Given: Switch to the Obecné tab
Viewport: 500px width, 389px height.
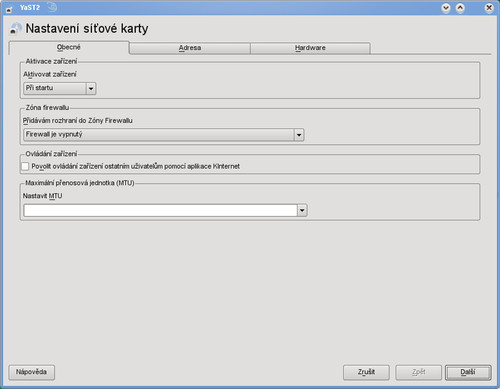Looking at the screenshot, I should [x=69, y=47].
